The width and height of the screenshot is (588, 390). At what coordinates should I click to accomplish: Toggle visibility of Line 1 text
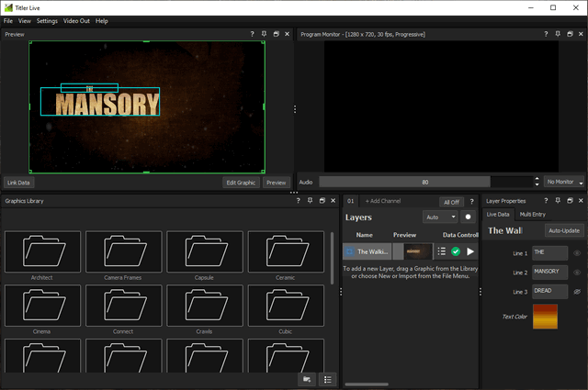[577, 252]
